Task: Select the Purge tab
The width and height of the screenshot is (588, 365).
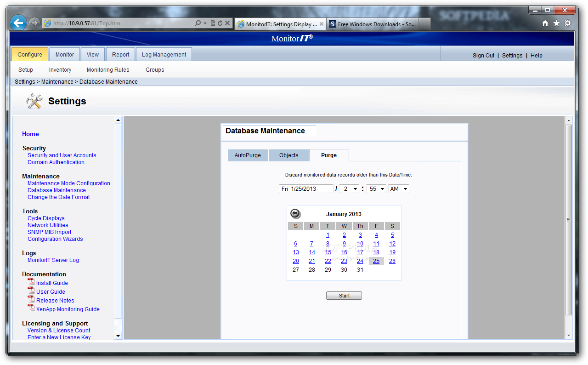Action: 329,155
